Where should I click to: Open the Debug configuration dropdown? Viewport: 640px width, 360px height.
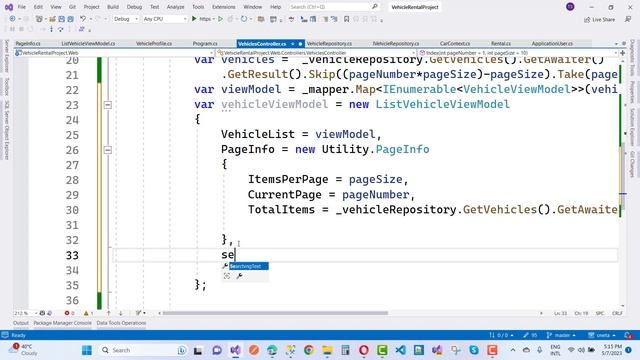click(126, 19)
